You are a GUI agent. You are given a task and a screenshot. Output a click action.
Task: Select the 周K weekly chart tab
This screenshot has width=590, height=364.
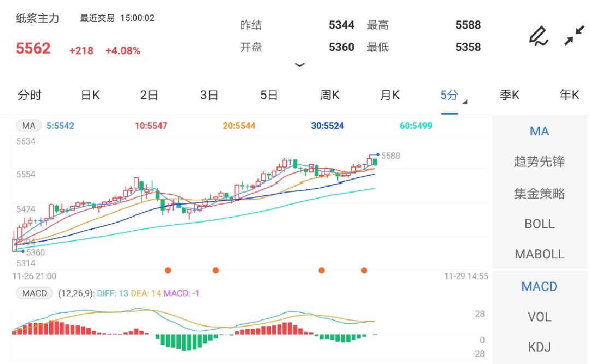point(329,94)
